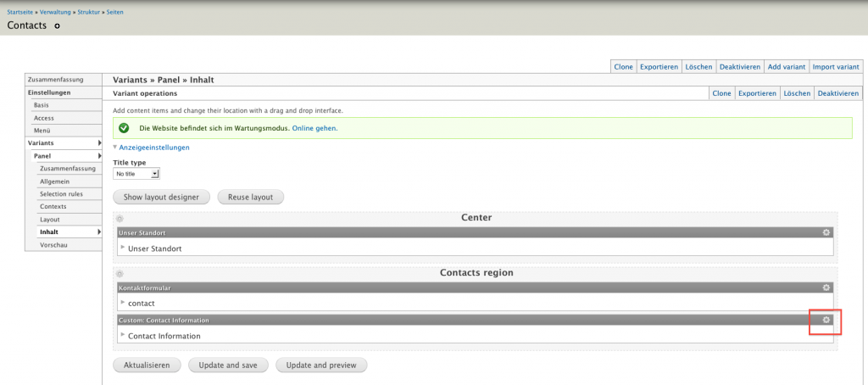Open Selection rules in sidebar
This screenshot has width=868, height=385.
pos(61,194)
